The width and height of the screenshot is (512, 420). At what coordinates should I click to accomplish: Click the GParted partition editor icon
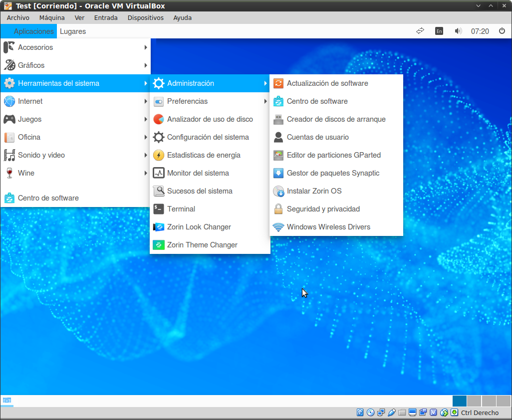coord(278,155)
